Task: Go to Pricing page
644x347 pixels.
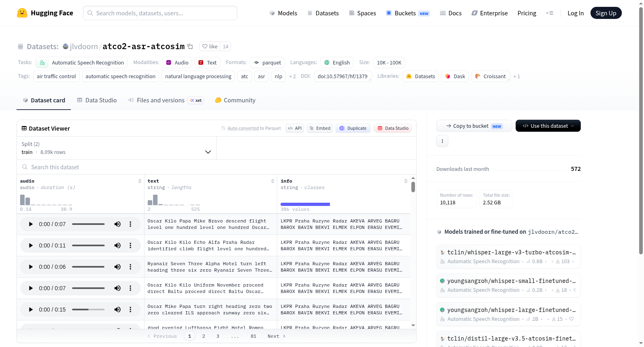Action: click(x=527, y=13)
